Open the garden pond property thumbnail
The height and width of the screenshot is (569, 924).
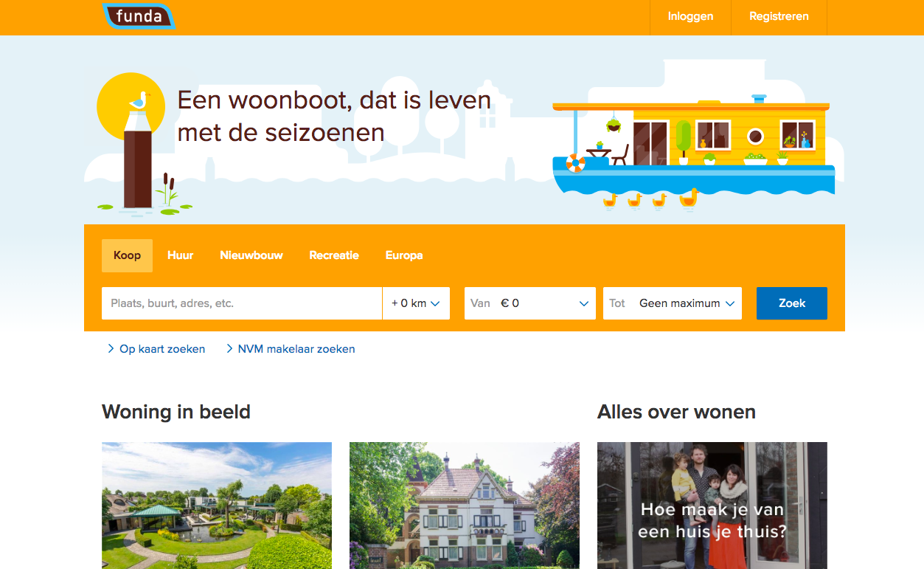coord(217,506)
